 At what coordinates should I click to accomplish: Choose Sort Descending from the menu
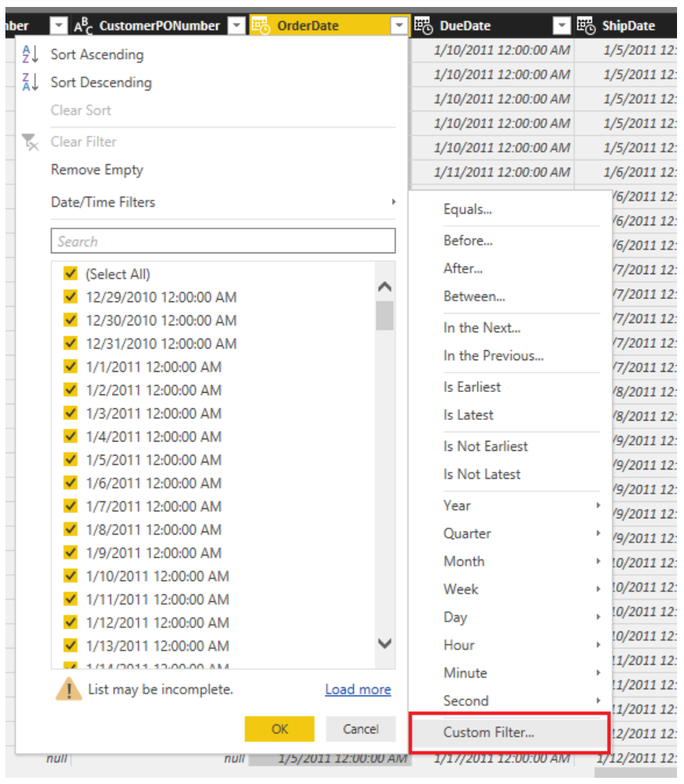101,82
